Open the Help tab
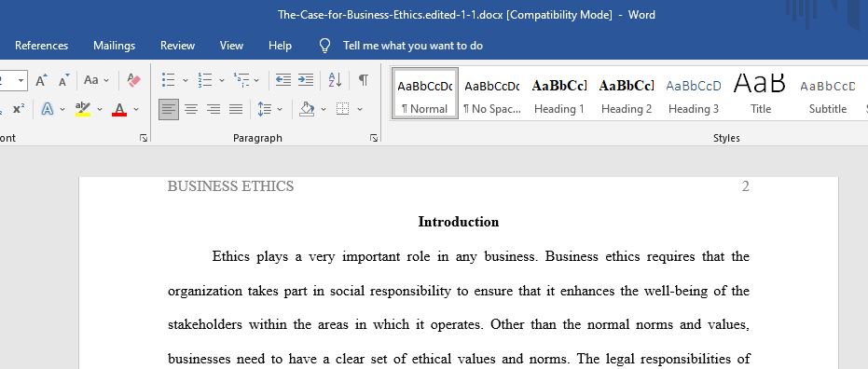Image resolution: width=868 pixels, height=369 pixels. click(x=280, y=46)
